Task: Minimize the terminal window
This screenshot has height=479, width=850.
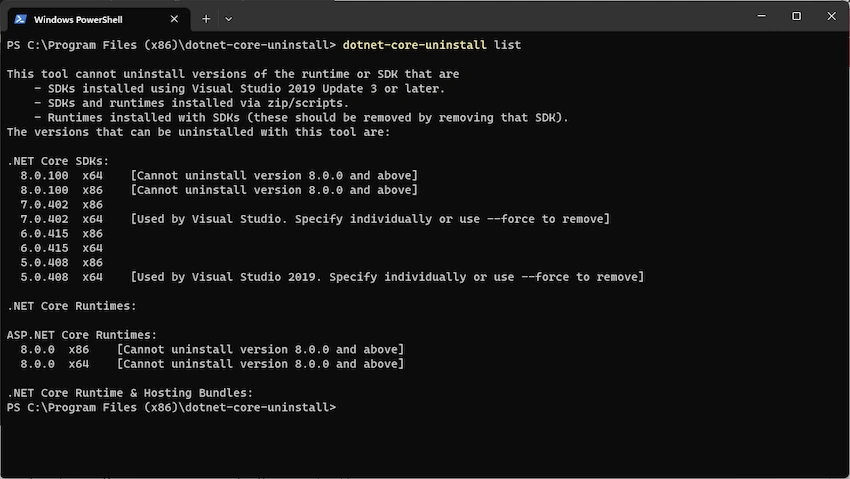Action: coord(762,16)
